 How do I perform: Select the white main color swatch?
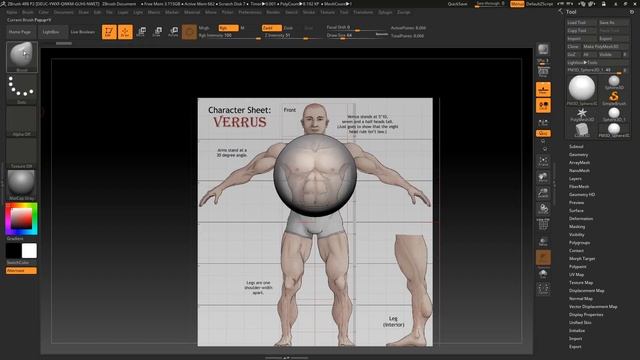coord(29,251)
